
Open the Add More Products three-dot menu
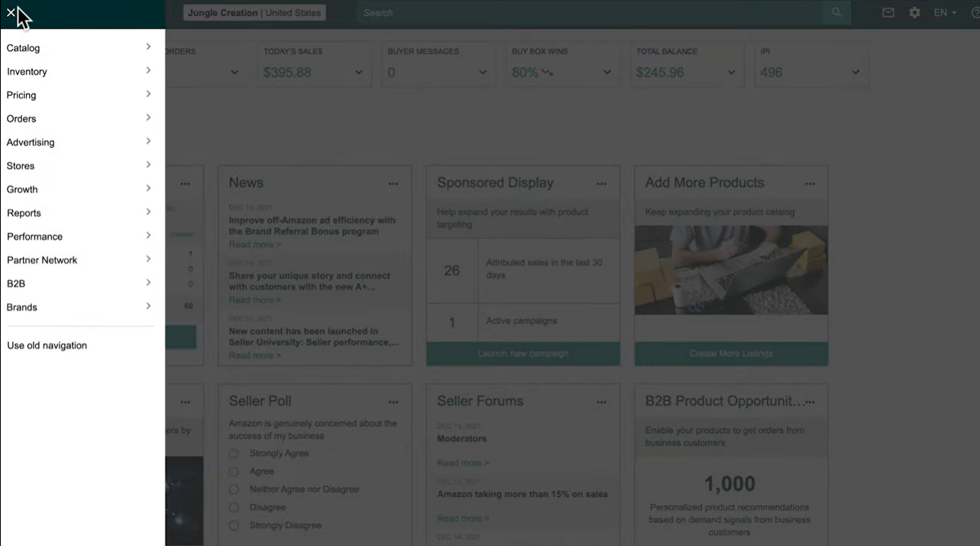coord(810,184)
